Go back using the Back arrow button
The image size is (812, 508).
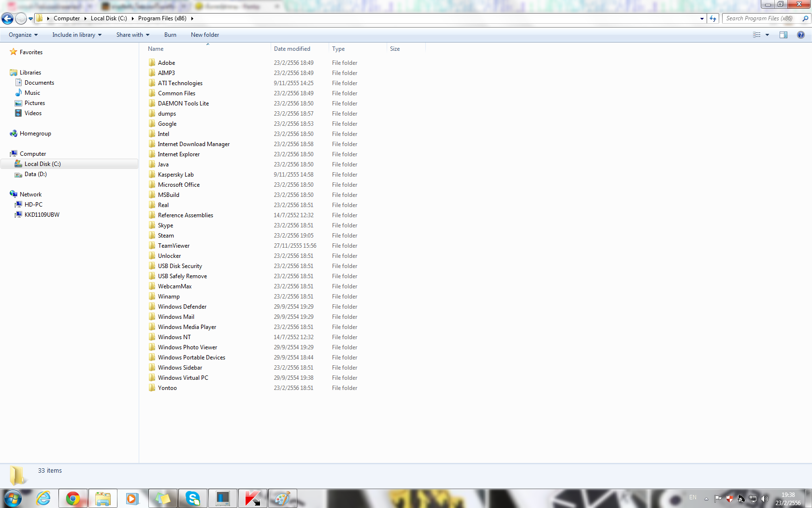point(7,19)
